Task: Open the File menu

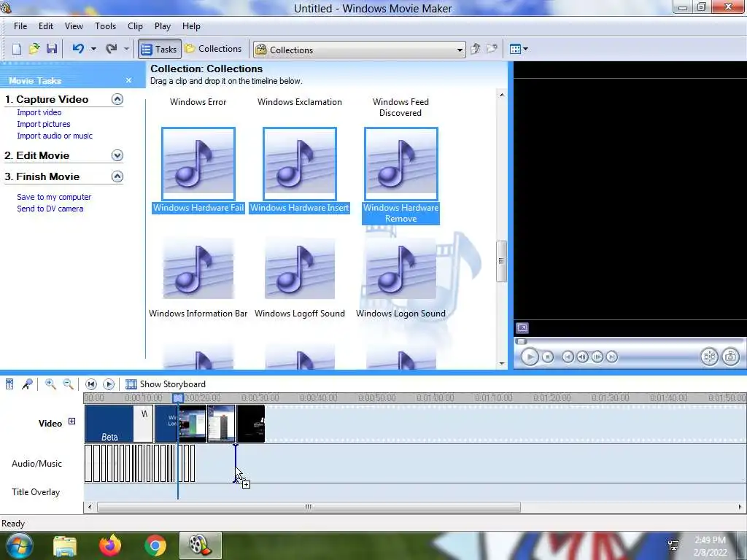Action: click(x=20, y=26)
